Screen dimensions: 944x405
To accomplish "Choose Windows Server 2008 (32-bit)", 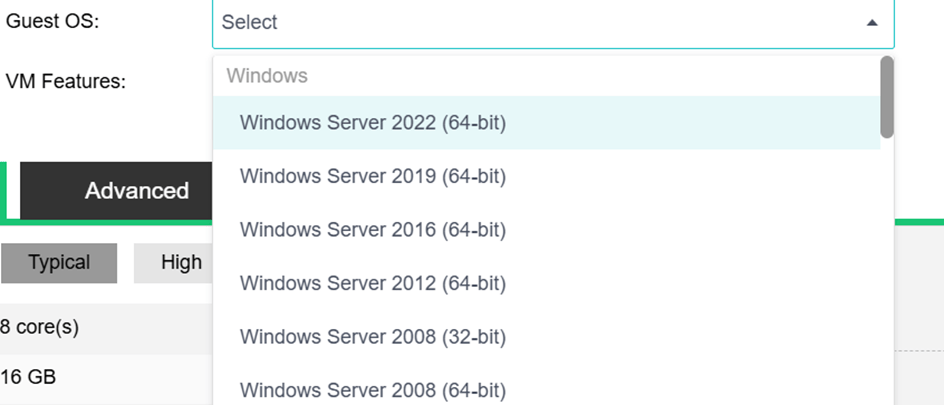I will (373, 337).
